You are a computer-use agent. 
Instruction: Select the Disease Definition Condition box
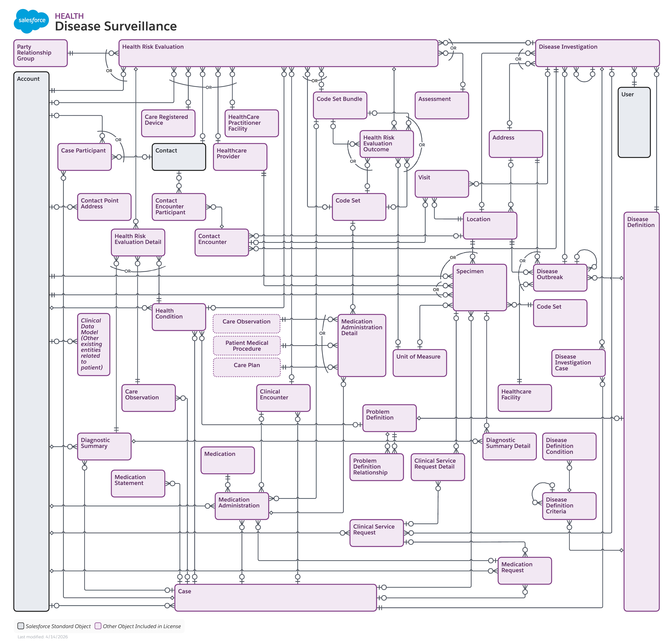pyautogui.click(x=569, y=446)
